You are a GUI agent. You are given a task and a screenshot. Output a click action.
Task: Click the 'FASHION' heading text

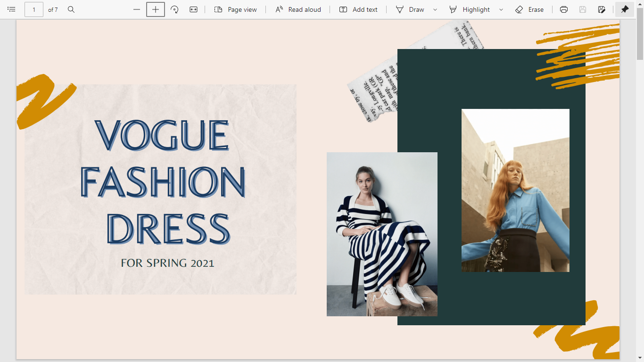(163, 182)
